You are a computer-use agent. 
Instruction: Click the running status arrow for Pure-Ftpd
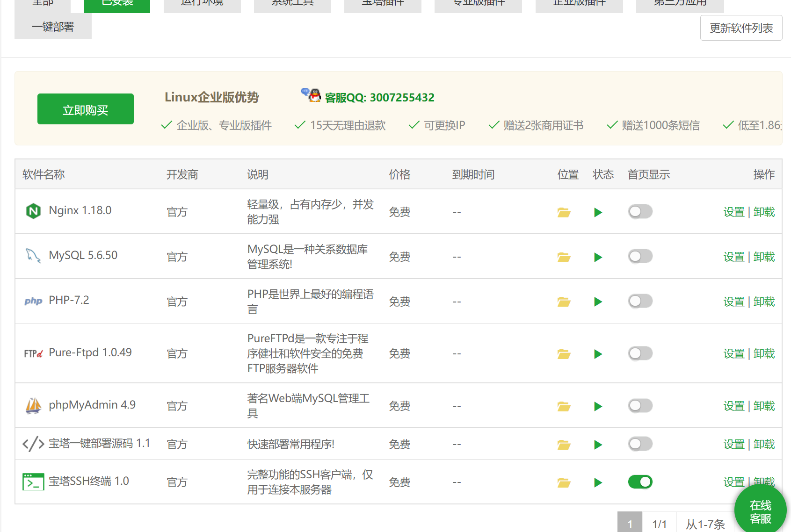click(x=598, y=354)
